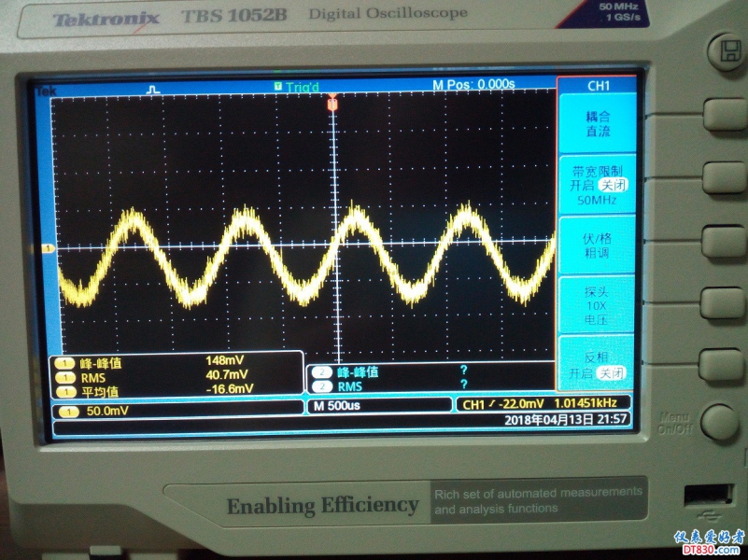Toggle bandwidth limit 带宽限制 option
The height and width of the screenshot is (560, 748).
[597, 186]
